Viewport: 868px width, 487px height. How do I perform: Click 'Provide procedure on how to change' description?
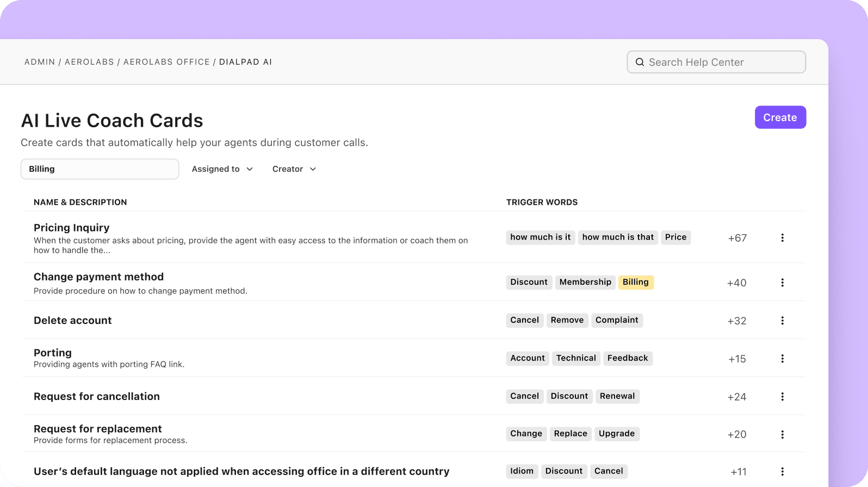pyautogui.click(x=140, y=291)
